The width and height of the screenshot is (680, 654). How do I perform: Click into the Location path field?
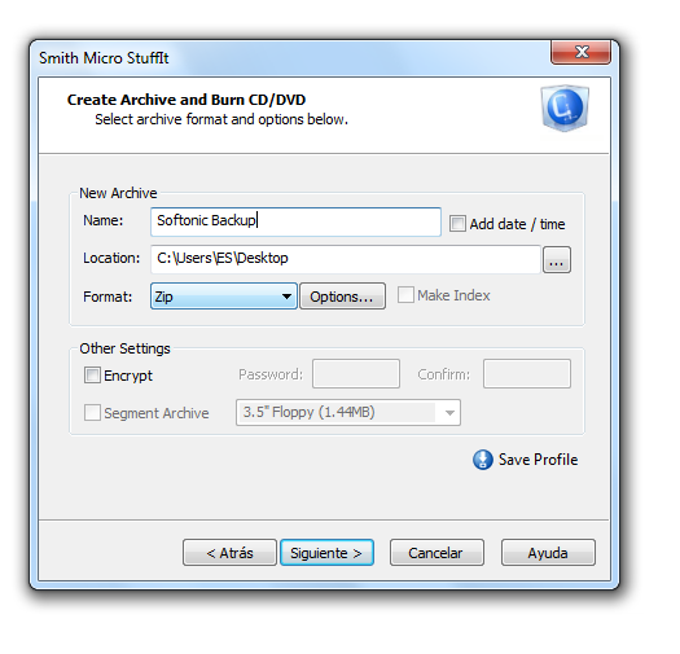coord(345,259)
